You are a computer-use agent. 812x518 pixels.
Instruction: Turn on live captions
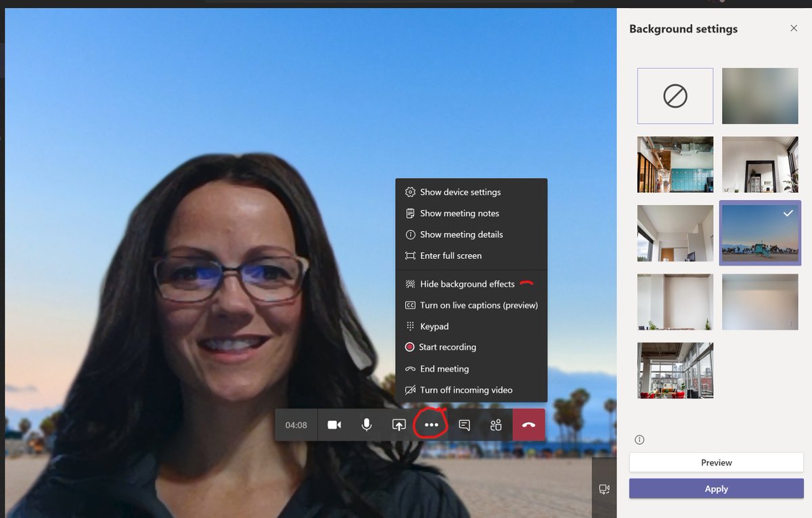(478, 305)
